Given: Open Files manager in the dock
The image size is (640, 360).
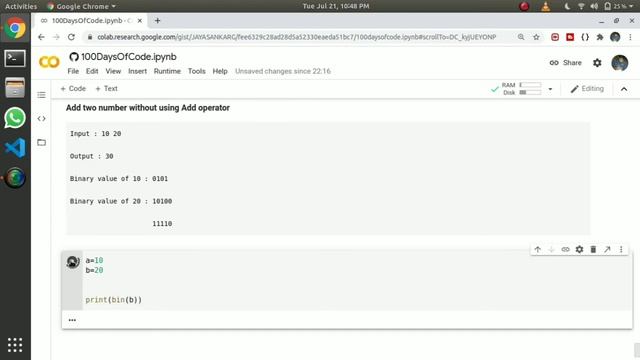Looking at the screenshot, I should coord(15,88).
